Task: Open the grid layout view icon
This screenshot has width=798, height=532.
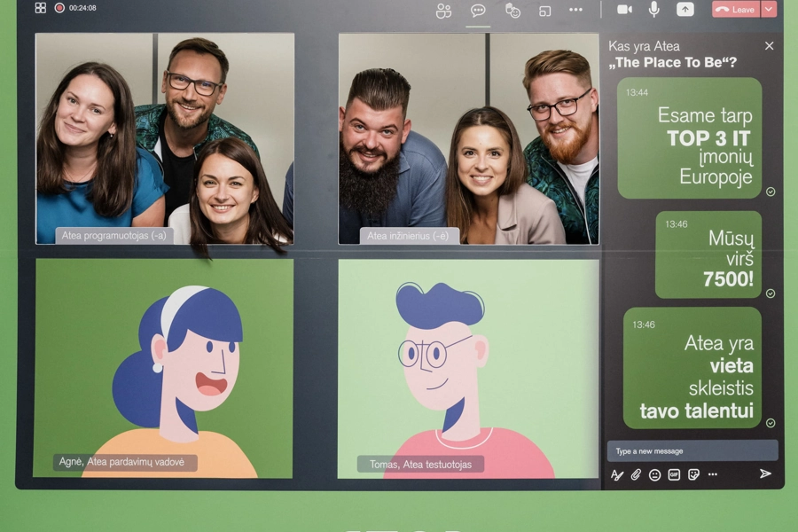Action: tap(40, 8)
